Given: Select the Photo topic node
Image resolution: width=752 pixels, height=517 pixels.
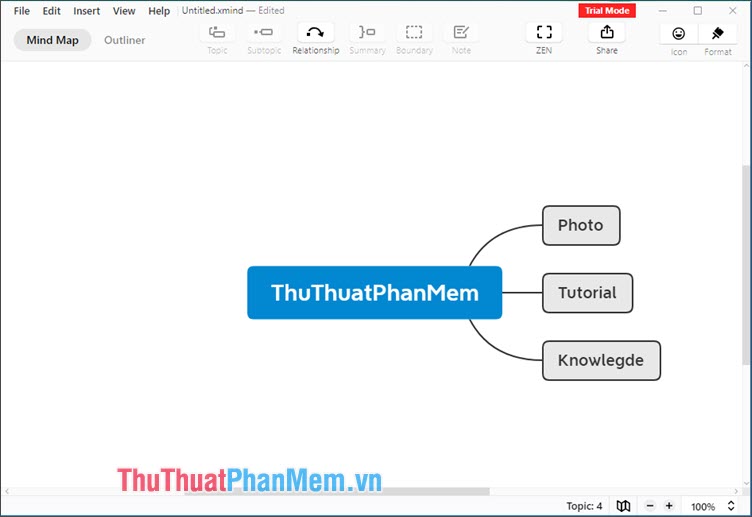Looking at the screenshot, I should pos(581,225).
